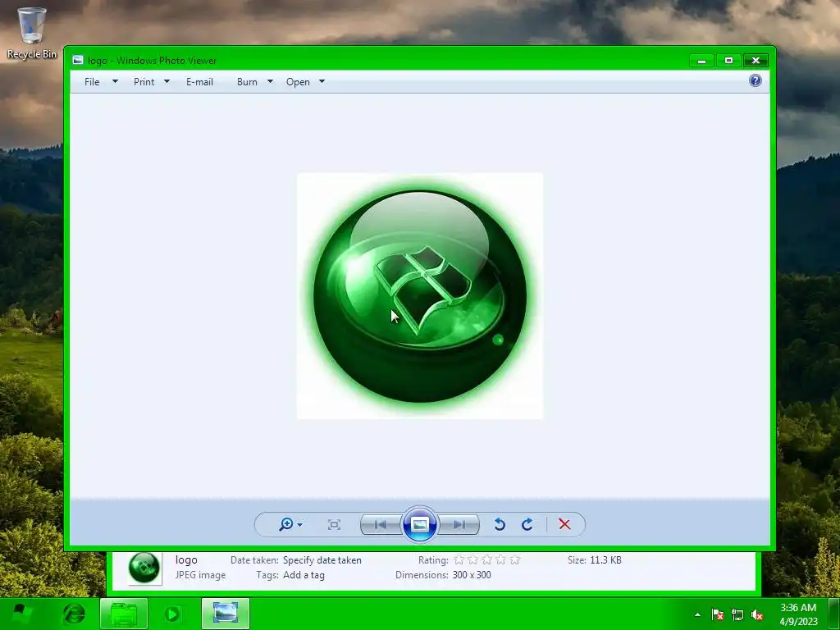Image resolution: width=840 pixels, height=630 pixels.
Task: Click the '11.3 KB' size value
Action: click(605, 559)
